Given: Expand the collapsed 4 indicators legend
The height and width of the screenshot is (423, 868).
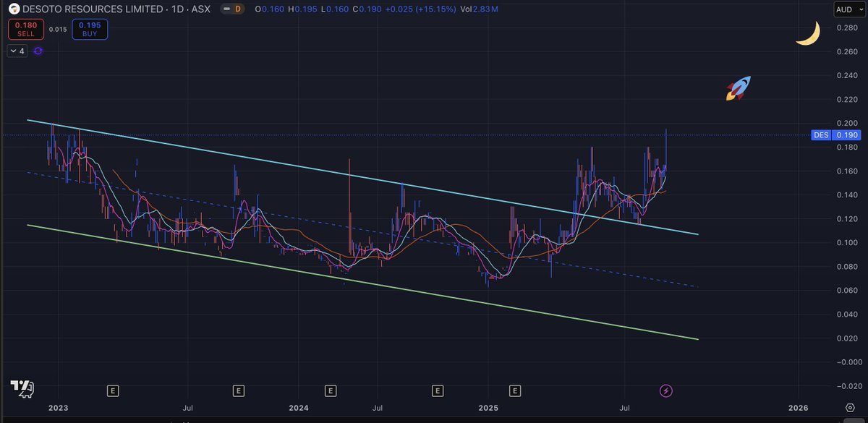Looking at the screenshot, I should click(x=18, y=51).
